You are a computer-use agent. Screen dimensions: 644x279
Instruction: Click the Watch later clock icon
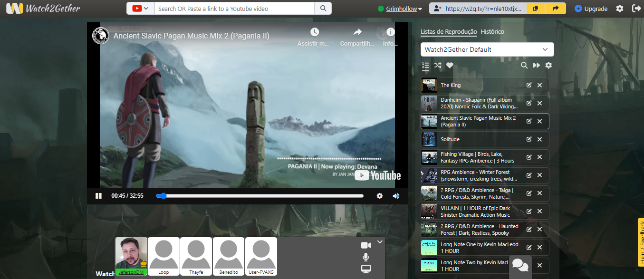(x=314, y=32)
